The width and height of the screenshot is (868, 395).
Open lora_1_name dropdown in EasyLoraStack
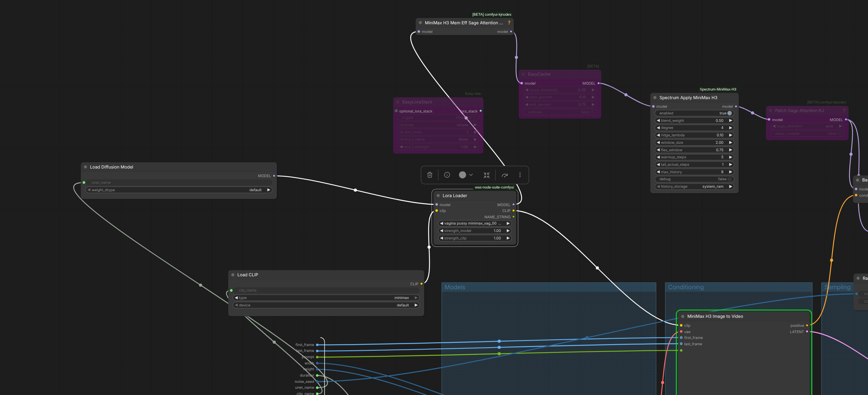pos(438,140)
